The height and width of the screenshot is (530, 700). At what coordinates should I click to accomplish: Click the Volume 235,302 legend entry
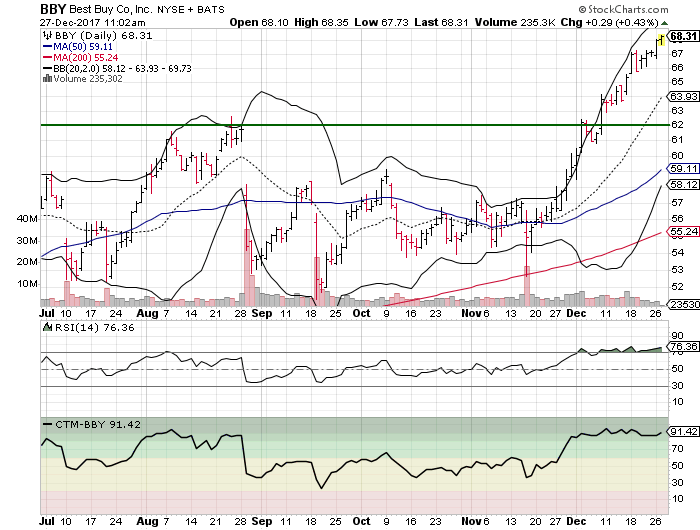click(88, 79)
